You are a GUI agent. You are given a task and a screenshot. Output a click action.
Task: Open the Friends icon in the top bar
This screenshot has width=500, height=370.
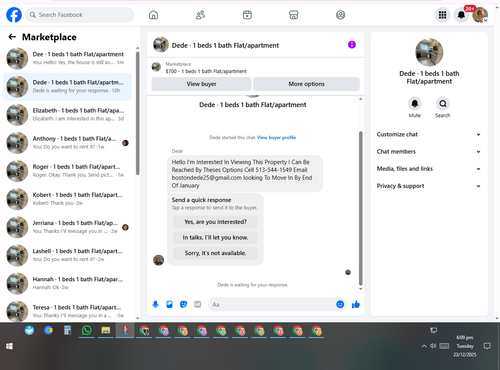tap(200, 15)
